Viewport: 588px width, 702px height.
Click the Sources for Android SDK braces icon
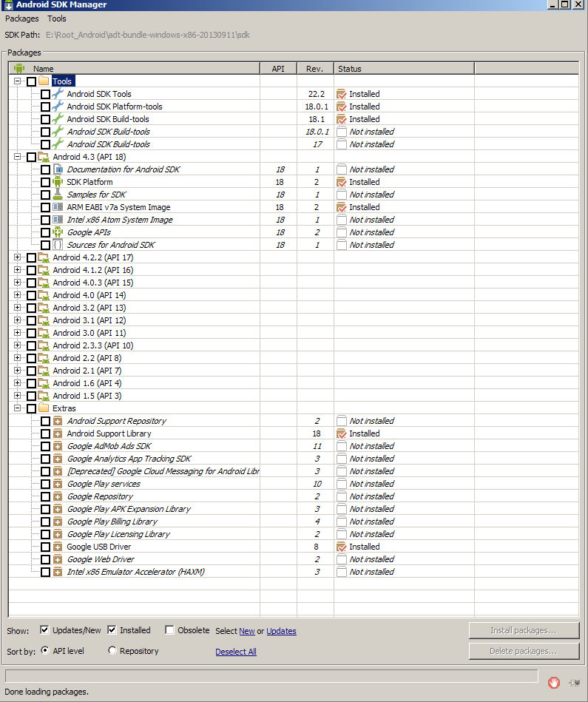58,245
